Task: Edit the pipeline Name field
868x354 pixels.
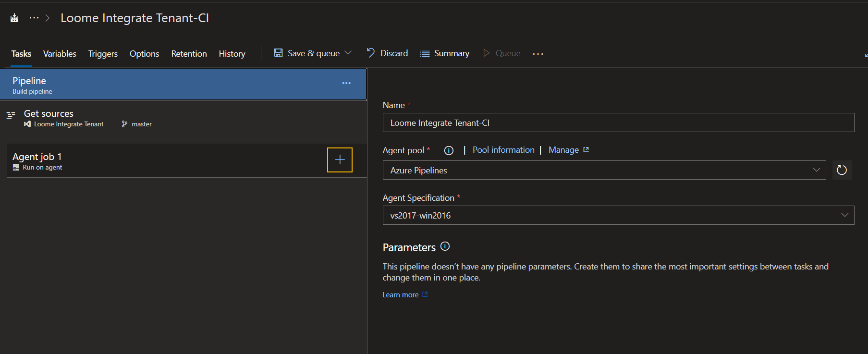Action: (x=618, y=122)
